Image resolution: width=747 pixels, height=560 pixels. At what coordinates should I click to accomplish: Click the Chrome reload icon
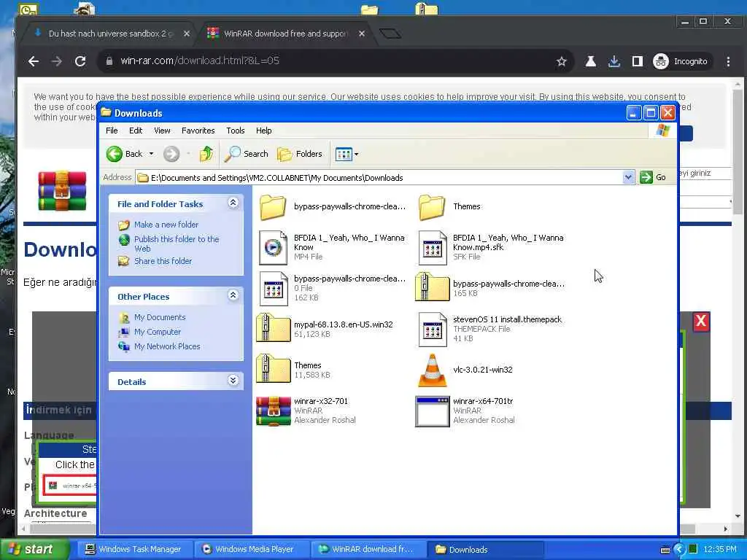[x=80, y=61]
